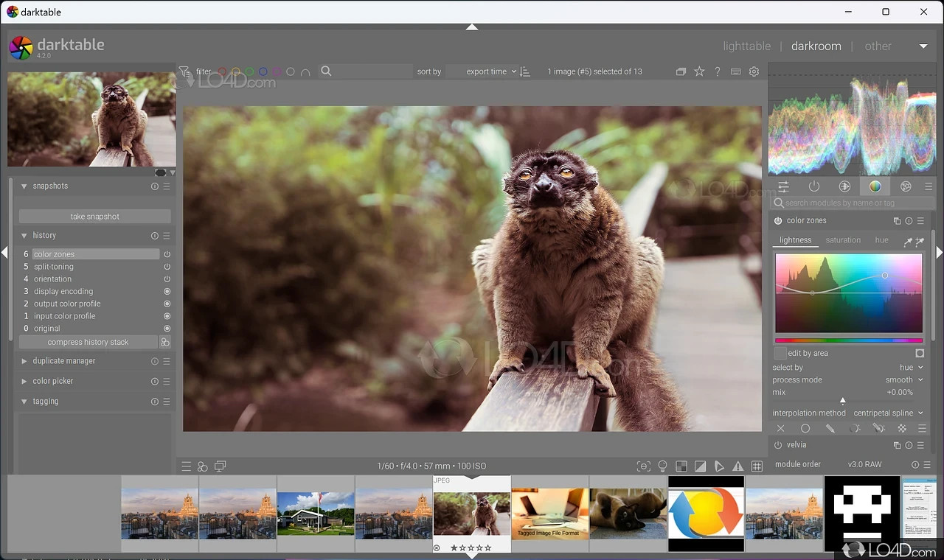Select the color modules group icon
Viewport: 944px width, 560px height.
[x=875, y=186]
